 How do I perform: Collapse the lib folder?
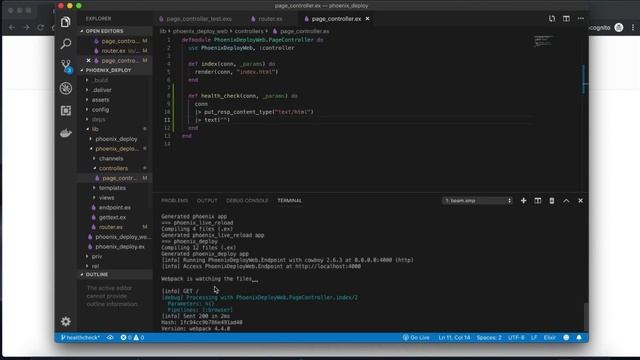pos(95,129)
